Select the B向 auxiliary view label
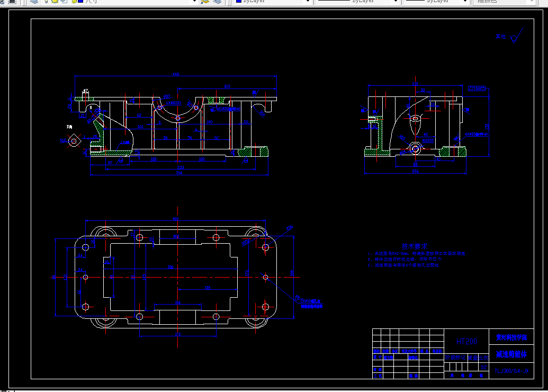The width and height of the screenshot is (548, 392). [x=69, y=127]
